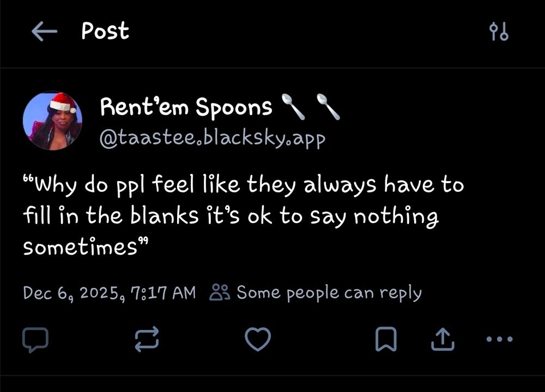Go back using the left arrow
The width and height of the screenshot is (545, 392).
(45, 32)
